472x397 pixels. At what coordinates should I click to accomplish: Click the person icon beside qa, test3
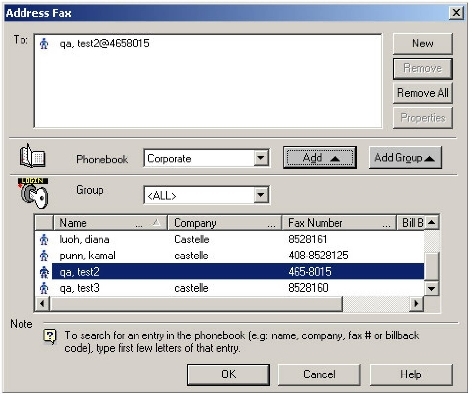44,288
